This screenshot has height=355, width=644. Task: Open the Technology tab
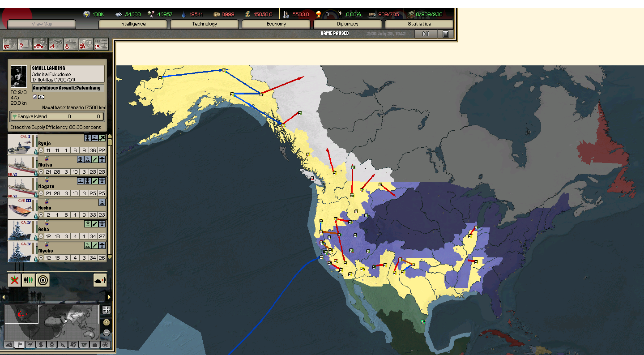tap(205, 24)
